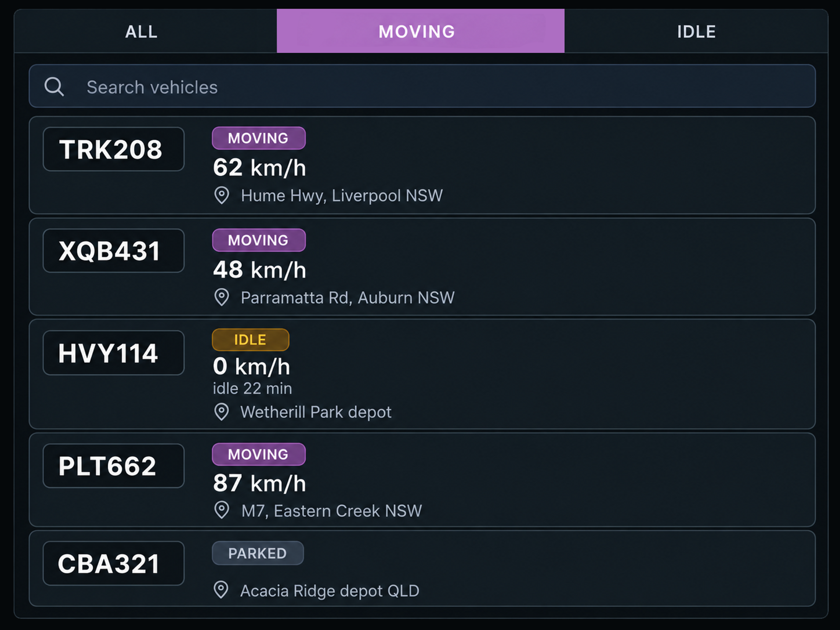Click the 'idle 22 min' text

tap(252, 388)
